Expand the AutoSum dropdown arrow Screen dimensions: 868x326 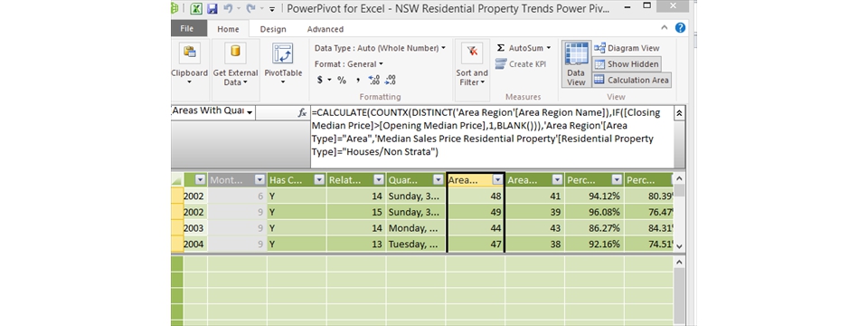coord(549,48)
